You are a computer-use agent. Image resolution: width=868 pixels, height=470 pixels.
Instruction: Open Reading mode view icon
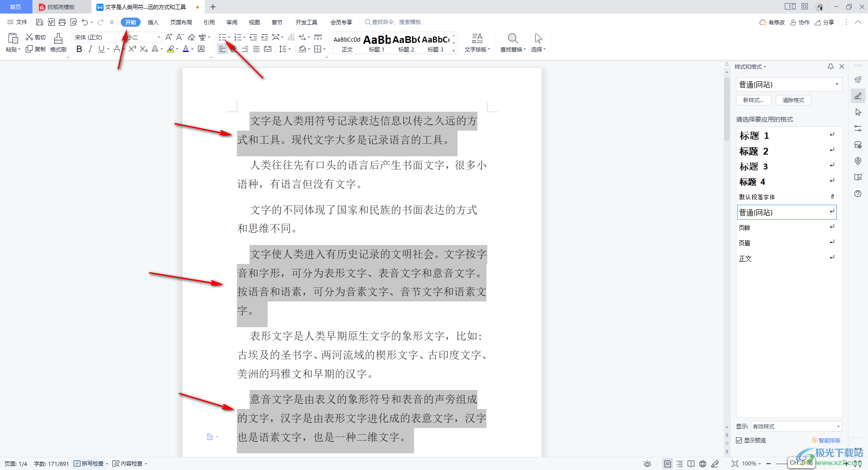click(691, 464)
